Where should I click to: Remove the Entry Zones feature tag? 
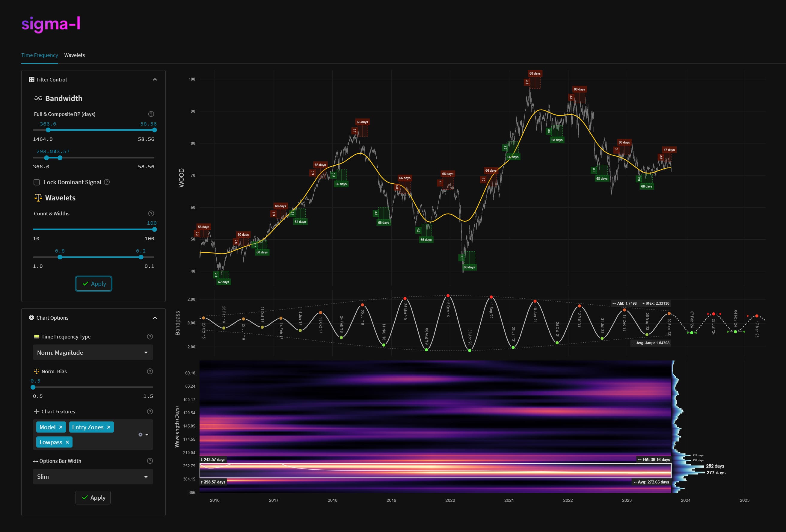(108, 427)
